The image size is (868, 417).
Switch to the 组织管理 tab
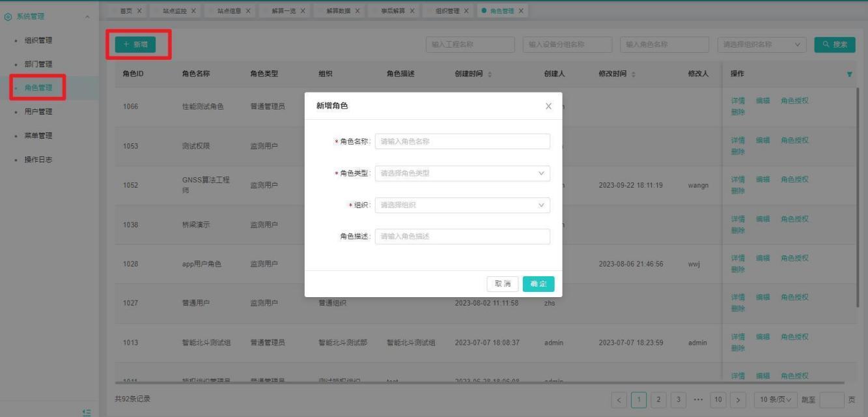click(447, 11)
